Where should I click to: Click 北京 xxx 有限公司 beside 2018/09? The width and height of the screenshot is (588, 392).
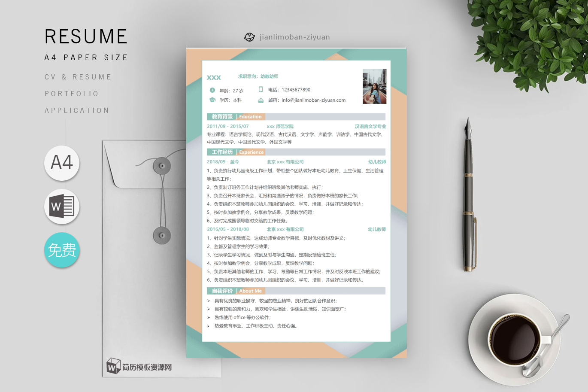pos(285,162)
